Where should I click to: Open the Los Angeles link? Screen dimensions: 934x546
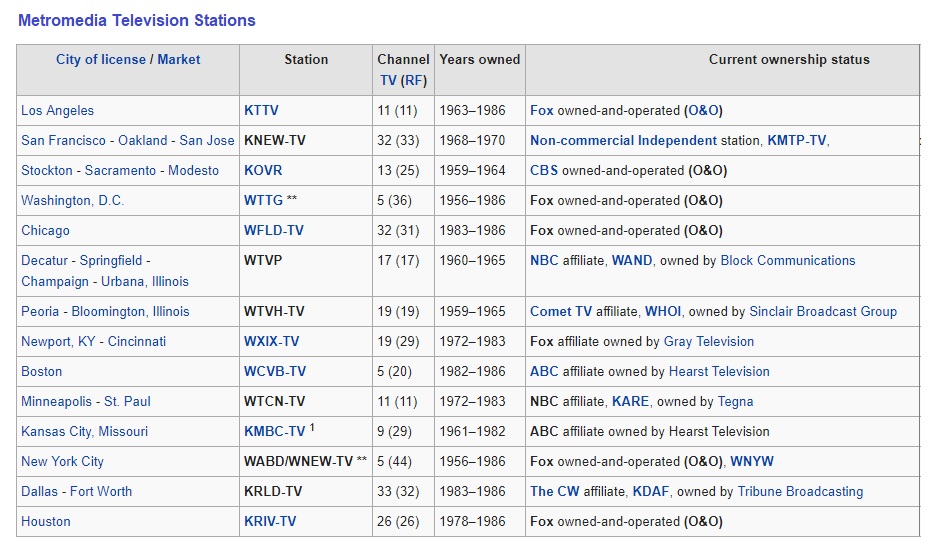[x=57, y=111]
